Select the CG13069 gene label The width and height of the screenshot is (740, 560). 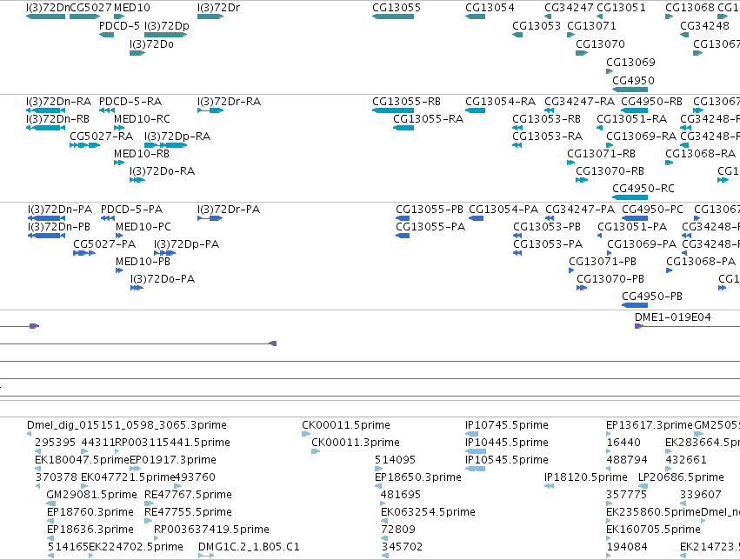coord(630,63)
